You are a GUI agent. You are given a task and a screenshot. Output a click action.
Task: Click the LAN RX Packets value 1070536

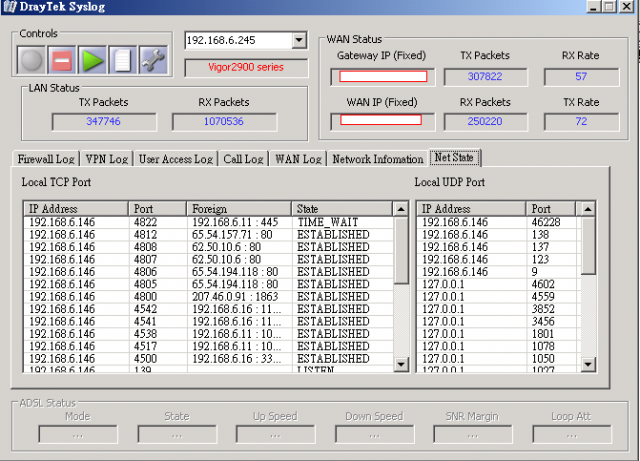[224, 122]
